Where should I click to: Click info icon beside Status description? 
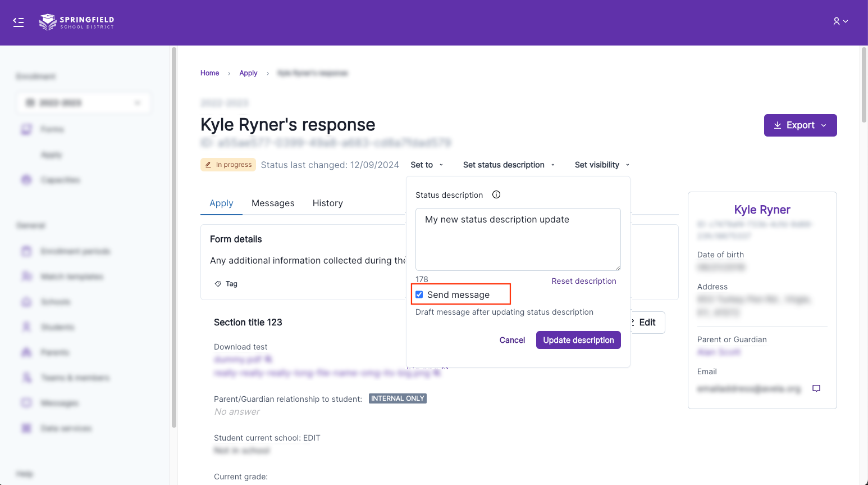tap(496, 195)
